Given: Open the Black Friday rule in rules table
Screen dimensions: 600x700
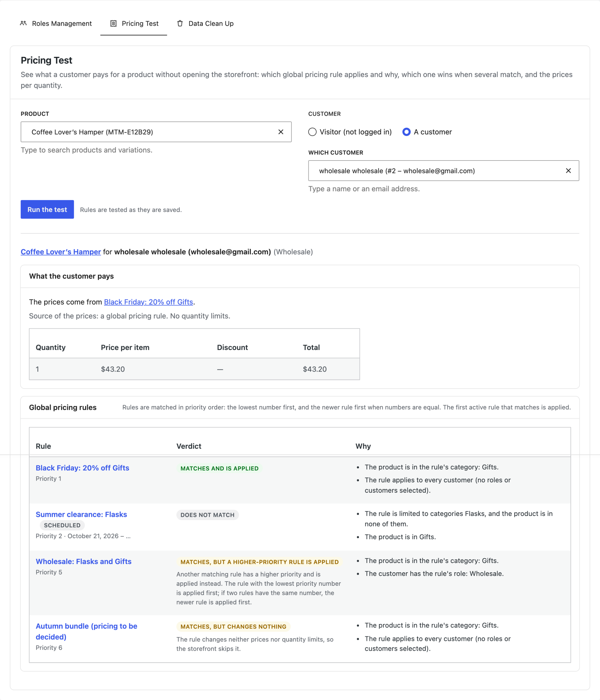Looking at the screenshot, I should (82, 468).
